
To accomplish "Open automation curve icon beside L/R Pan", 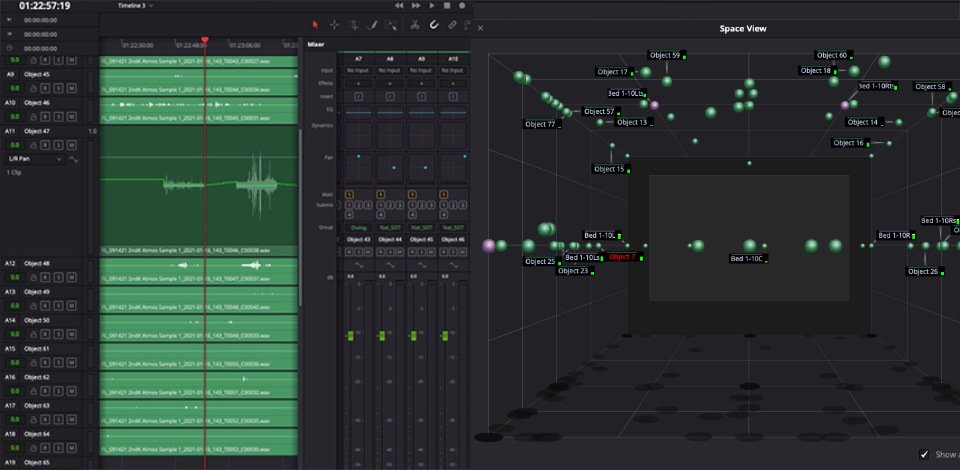I will (74, 159).
